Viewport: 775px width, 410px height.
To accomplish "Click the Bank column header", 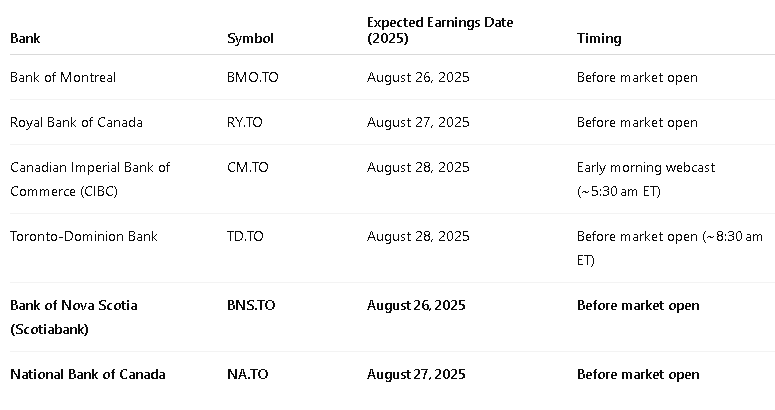I will 25,38.
